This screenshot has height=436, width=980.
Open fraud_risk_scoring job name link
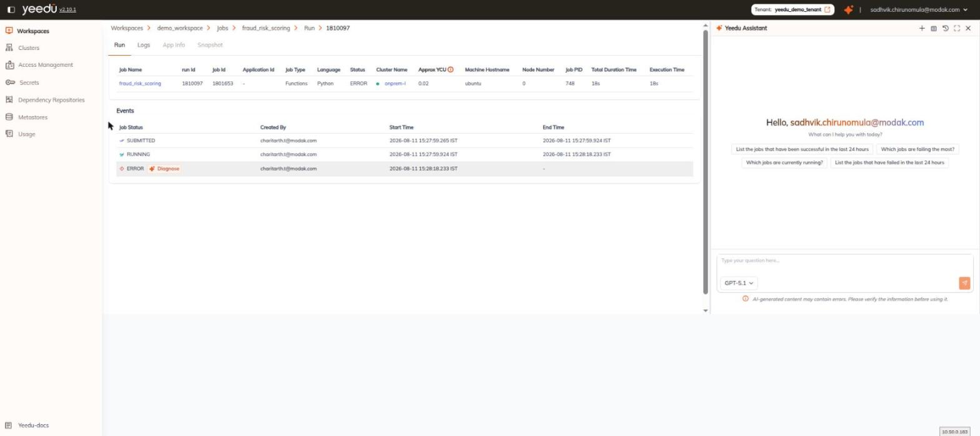(x=140, y=84)
